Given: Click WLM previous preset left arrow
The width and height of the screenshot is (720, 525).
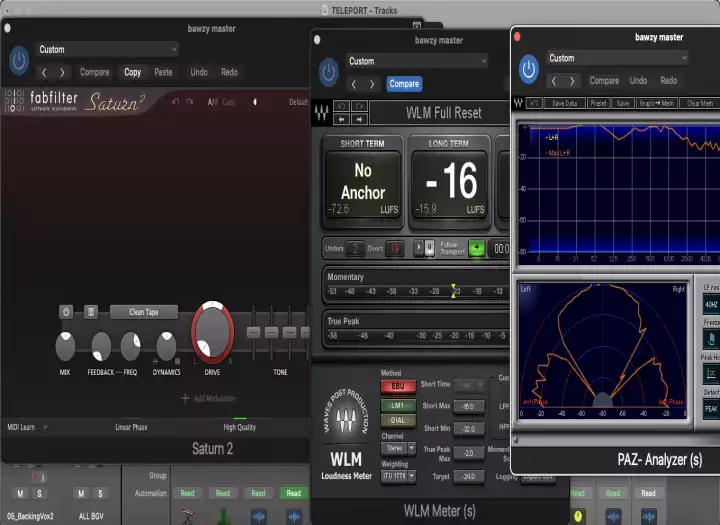Looking at the screenshot, I should 341,119.
